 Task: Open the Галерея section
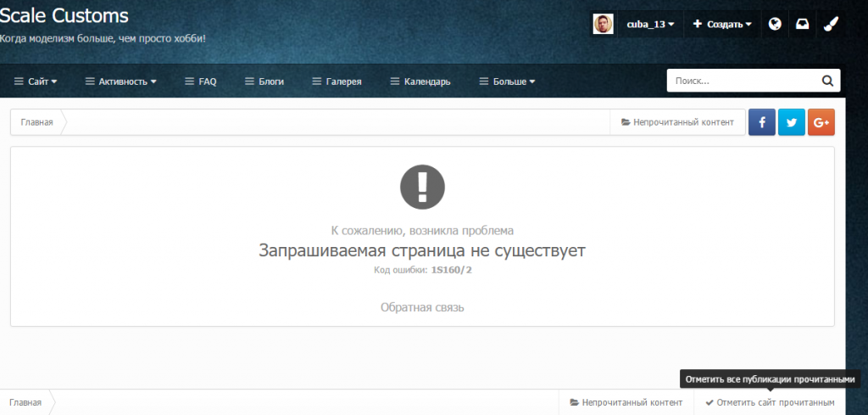point(337,81)
